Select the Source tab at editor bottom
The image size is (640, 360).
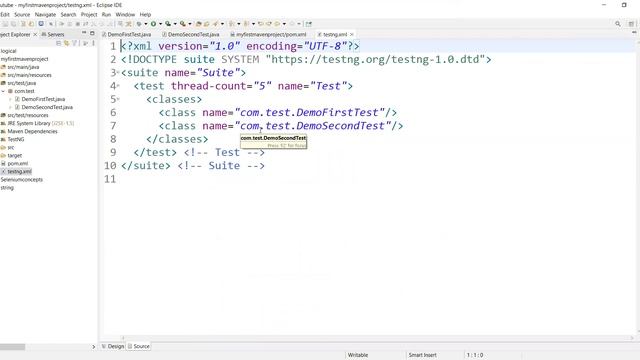139,346
